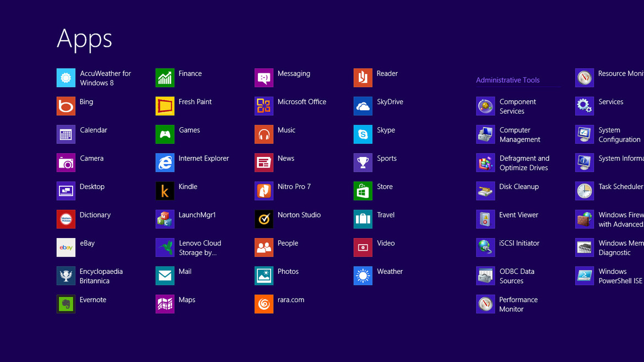Open the System Configuration icon

pos(585,134)
